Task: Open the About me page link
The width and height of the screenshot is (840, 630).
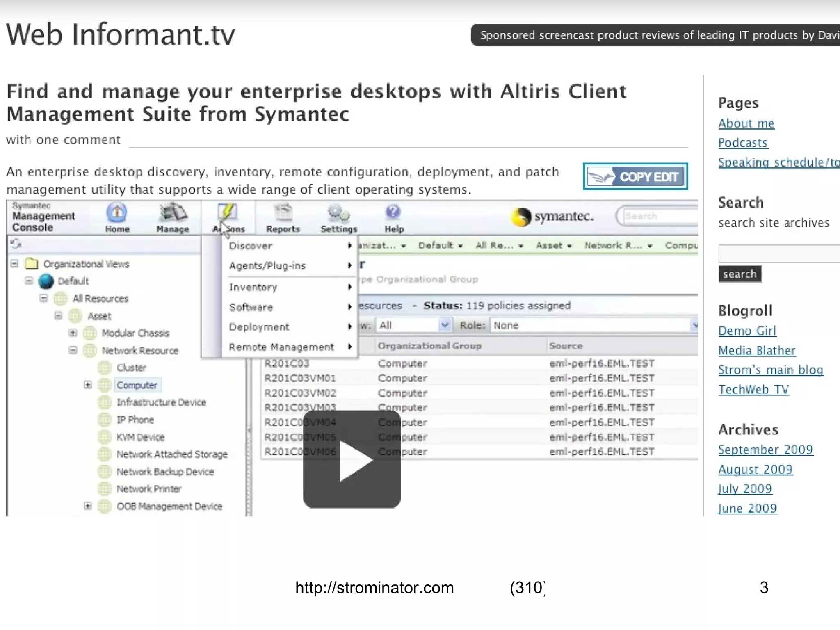Action: point(746,123)
